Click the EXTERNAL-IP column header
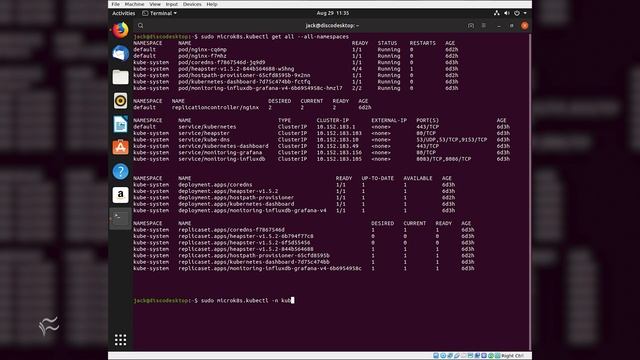The image size is (640, 360). (x=389, y=120)
